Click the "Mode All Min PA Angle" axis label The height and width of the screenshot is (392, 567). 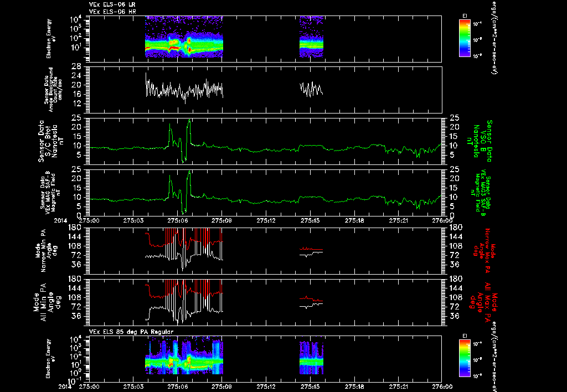(x=48, y=302)
